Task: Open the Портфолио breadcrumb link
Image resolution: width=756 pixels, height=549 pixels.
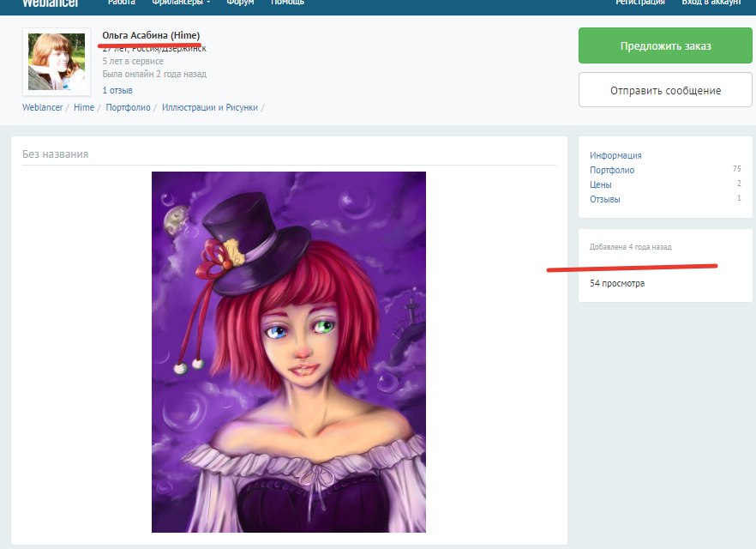Action: pos(129,107)
